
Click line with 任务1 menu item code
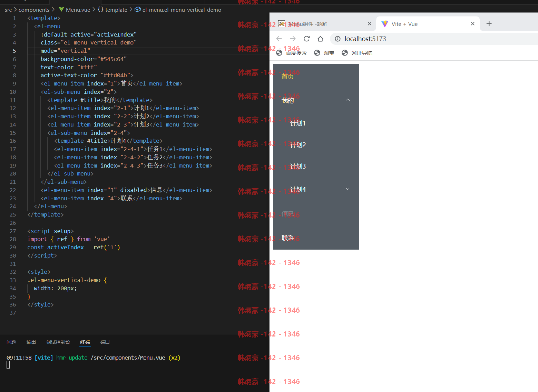[x=133, y=149]
